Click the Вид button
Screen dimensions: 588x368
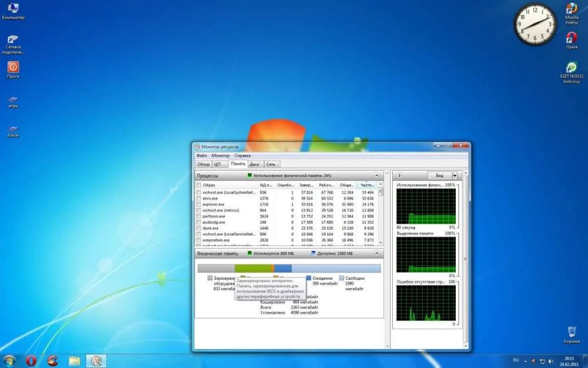pos(439,175)
